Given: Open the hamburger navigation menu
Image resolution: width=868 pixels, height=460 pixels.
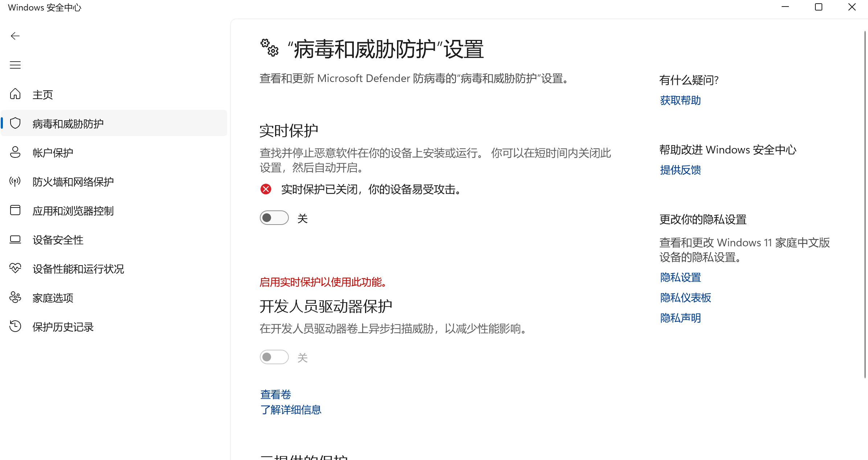Looking at the screenshot, I should [15, 65].
